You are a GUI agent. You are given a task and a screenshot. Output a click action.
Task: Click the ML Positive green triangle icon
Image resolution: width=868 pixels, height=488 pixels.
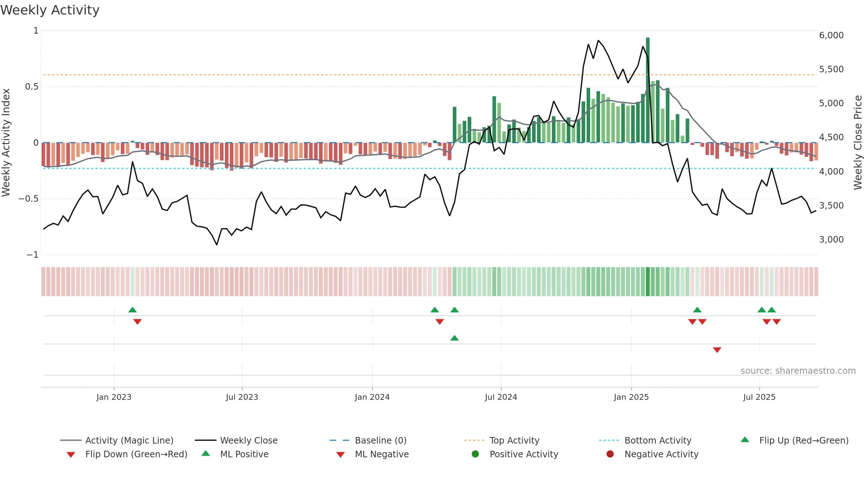[x=206, y=453]
